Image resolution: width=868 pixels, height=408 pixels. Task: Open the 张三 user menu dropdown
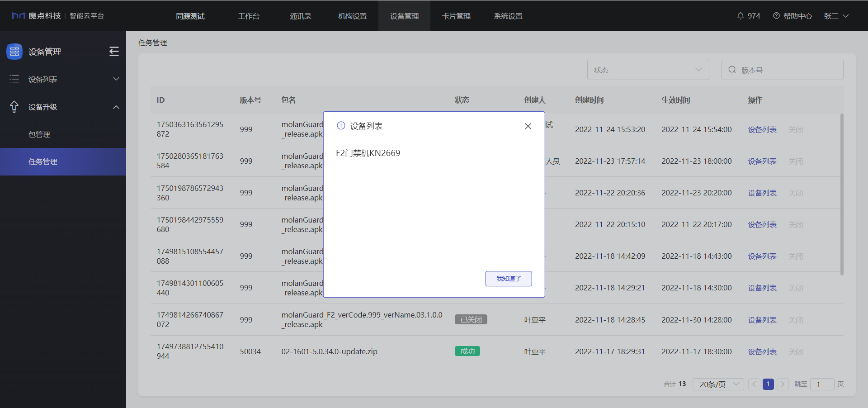pyautogui.click(x=836, y=16)
